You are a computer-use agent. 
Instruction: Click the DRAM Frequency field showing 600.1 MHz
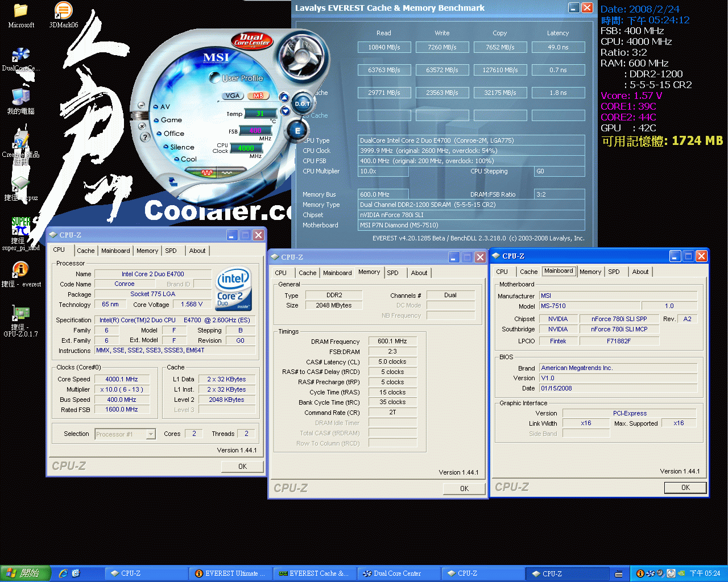(x=392, y=341)
